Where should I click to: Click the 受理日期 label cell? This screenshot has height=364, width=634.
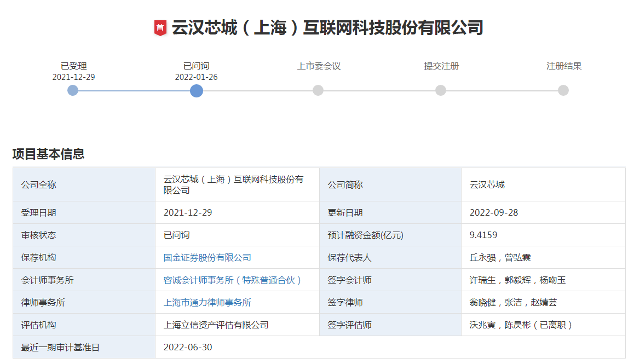[x=84, y=212]
